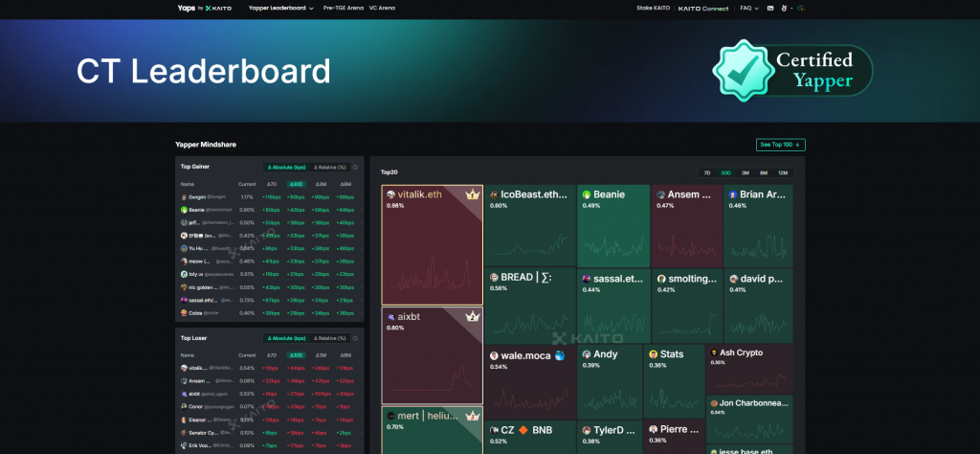
Task: Open the VC Arena page
Action: click(x=382, y=8)
